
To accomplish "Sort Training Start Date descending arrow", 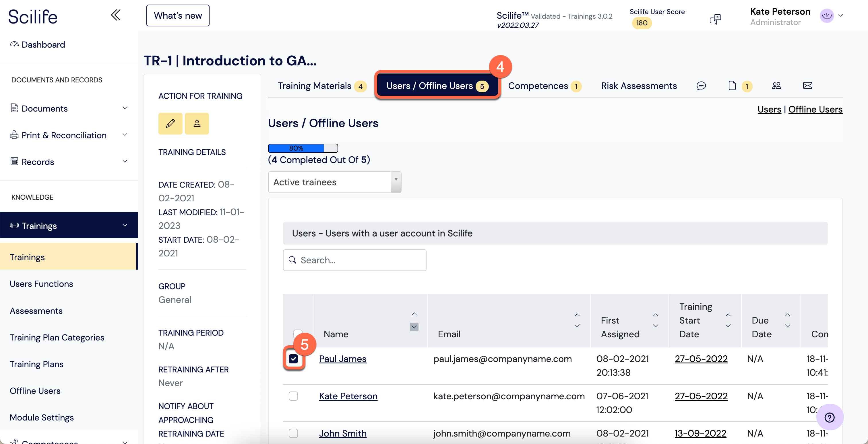I will point(728,326).
